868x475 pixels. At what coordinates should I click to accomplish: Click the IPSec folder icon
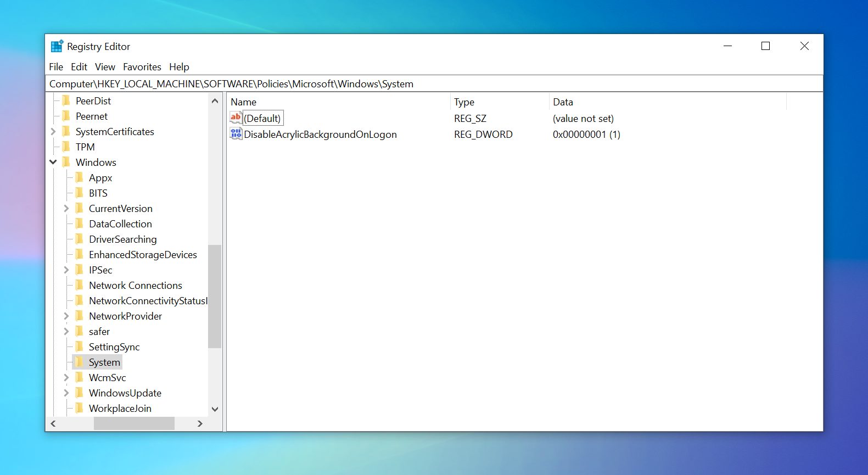coord(80,270)
